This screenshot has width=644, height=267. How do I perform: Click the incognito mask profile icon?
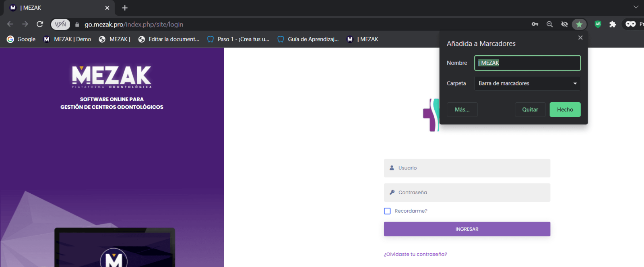tap(631, 24)
